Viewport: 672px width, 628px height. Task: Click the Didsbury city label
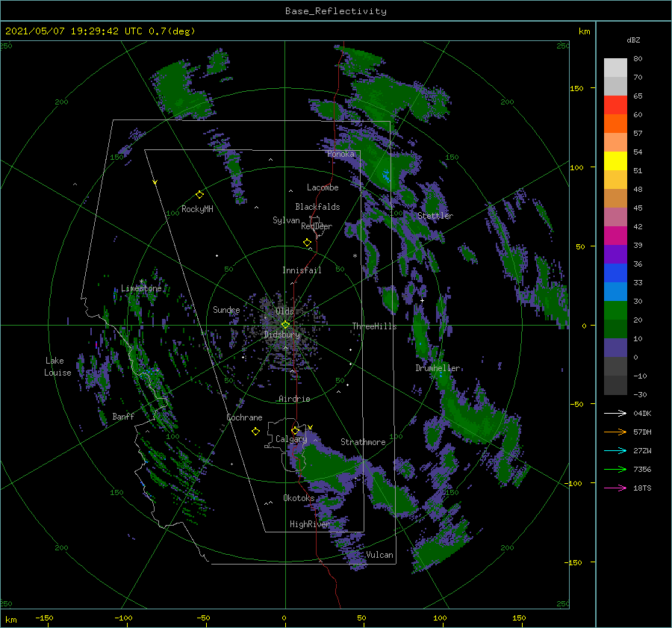(282, 335)
